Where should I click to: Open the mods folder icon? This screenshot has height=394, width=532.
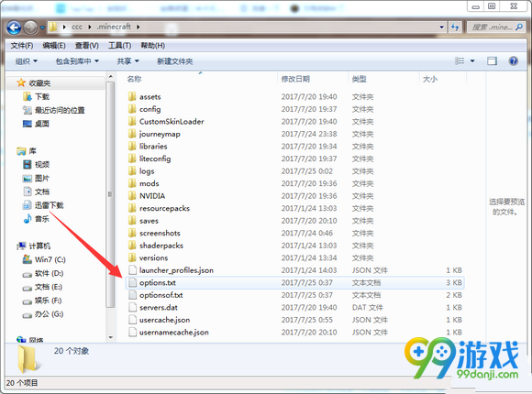click(x=132, y=183)
